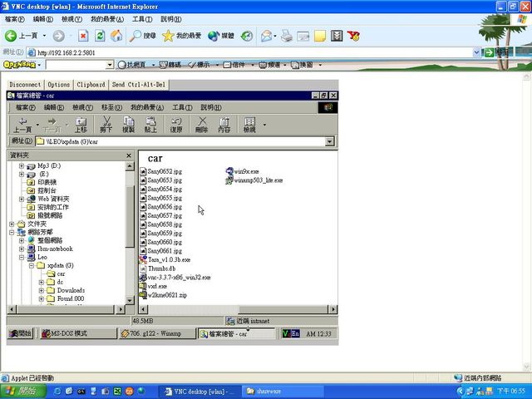Click the IE Back arrow button
Image resolution: width=532 pixels, height=399 pixels.
11,36
